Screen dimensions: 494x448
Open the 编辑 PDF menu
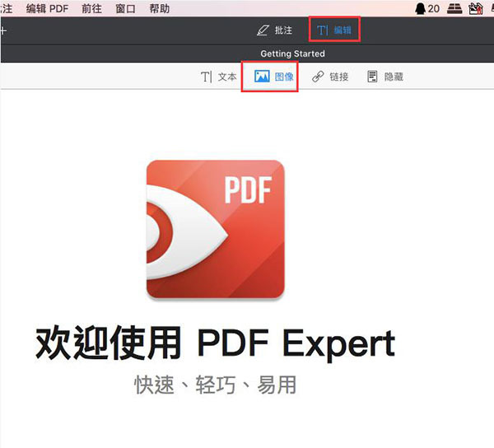(x=47, y=8)
